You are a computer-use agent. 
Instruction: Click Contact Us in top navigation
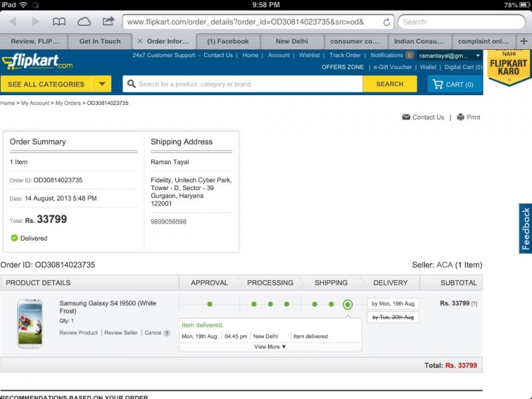click(218, 55)
